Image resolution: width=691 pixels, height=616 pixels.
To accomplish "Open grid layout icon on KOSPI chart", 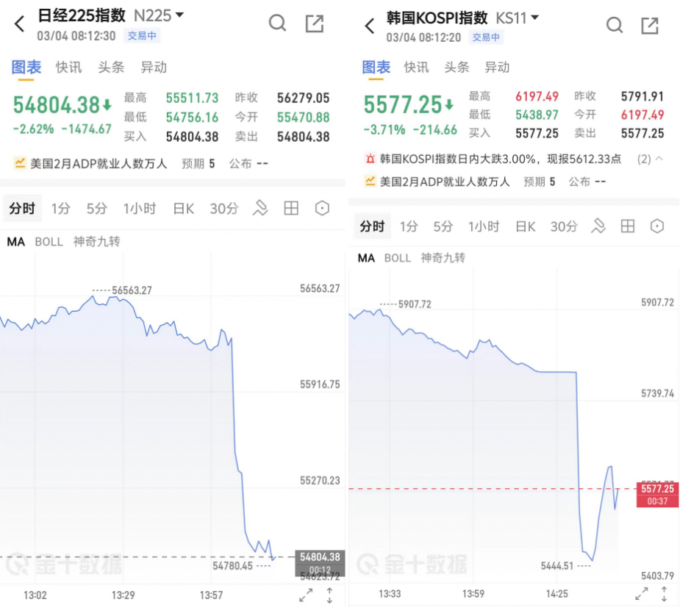I will (x=627, y=226).
